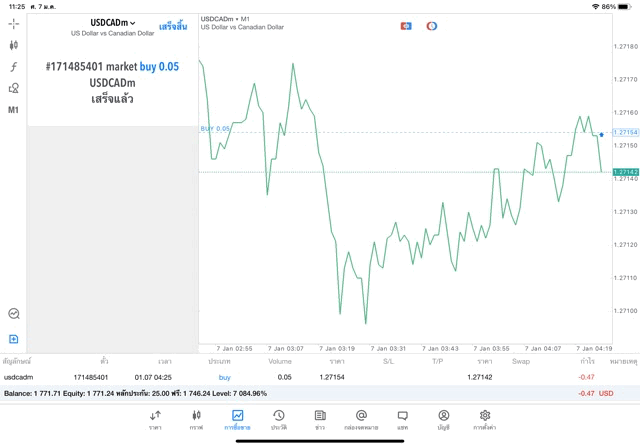
Task: Click the round chart icon in left sidebar
Action: point(14,314)
